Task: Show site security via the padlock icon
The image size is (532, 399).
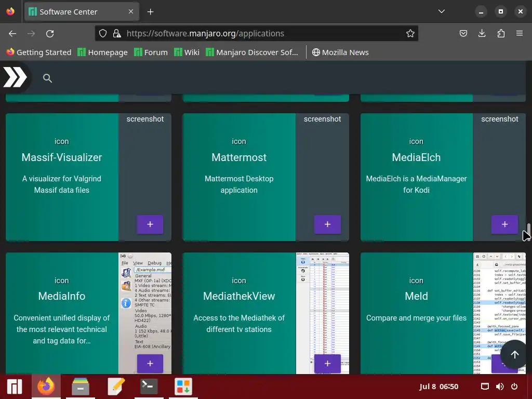Action: pyautogui.click(x=117, y=33)
